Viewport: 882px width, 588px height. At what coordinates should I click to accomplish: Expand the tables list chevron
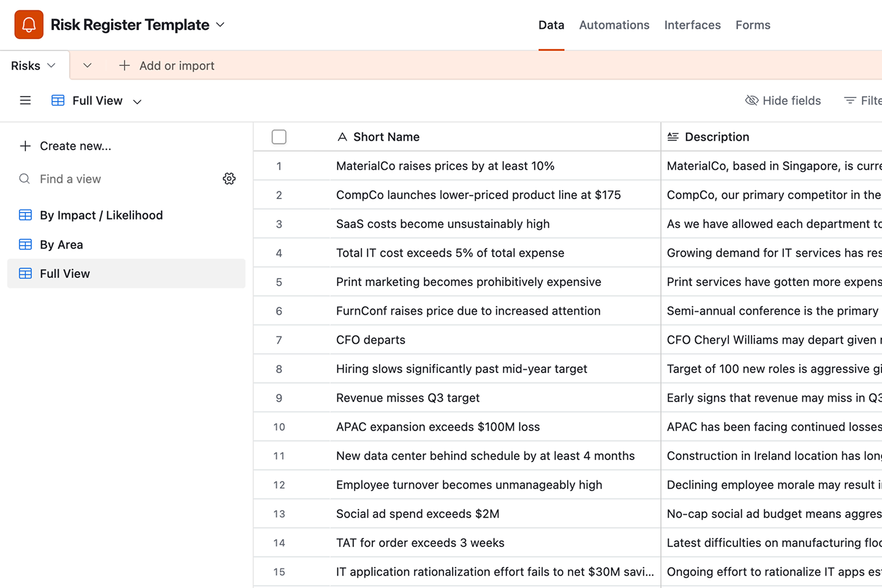88,66
